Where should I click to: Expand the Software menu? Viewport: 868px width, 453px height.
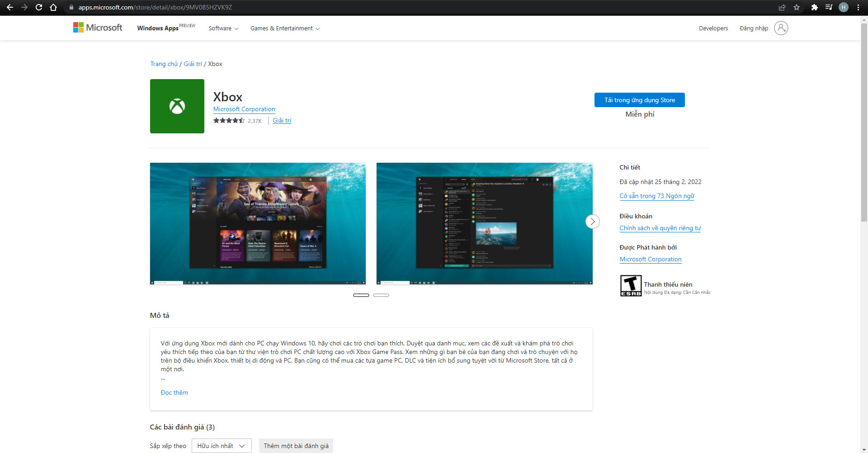223,28
